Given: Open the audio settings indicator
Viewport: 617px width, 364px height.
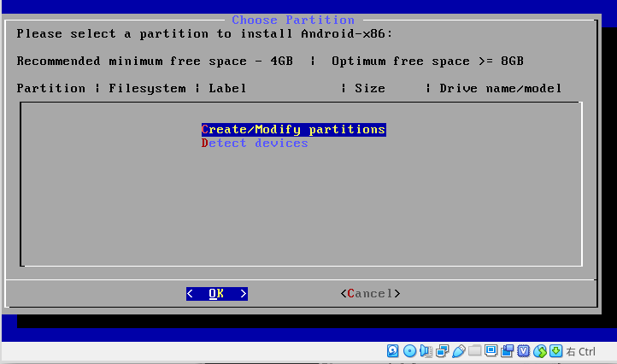Looking at the screenshot, I should click(426, 350).
